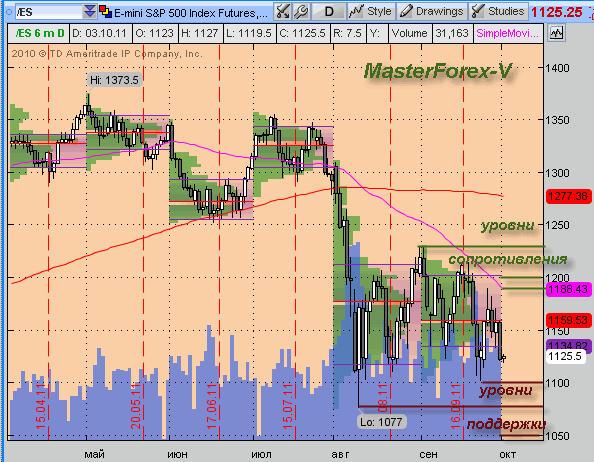Click the /ES symbol input field

click(x=48, y=12)
